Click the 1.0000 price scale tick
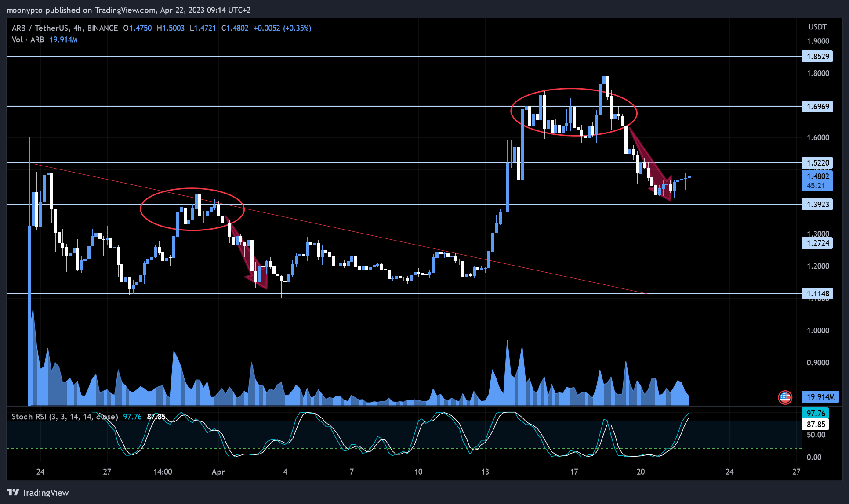 tap(818, 331)
